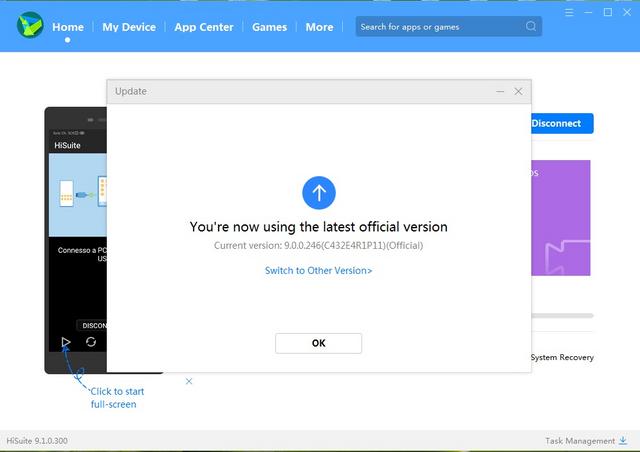Screen dimensions: 640x452
Task: Open Task Management in status bar
Action: click(x=580, y=441)
